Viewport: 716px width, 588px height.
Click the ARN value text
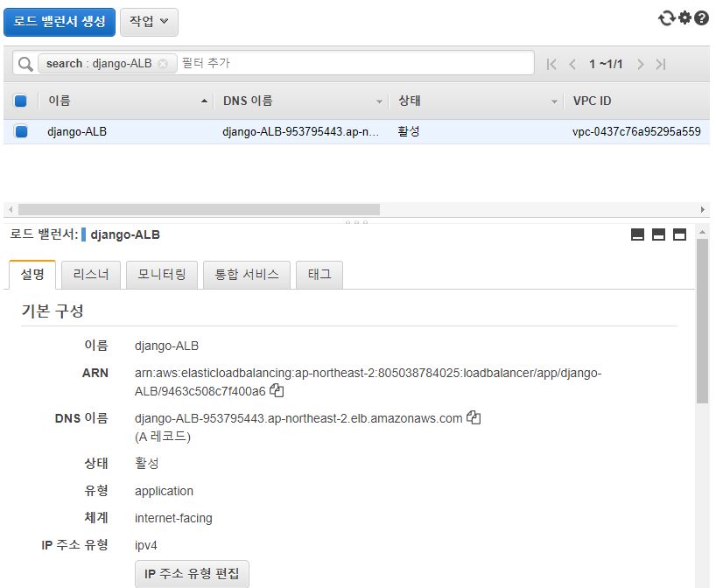(368, 382)
